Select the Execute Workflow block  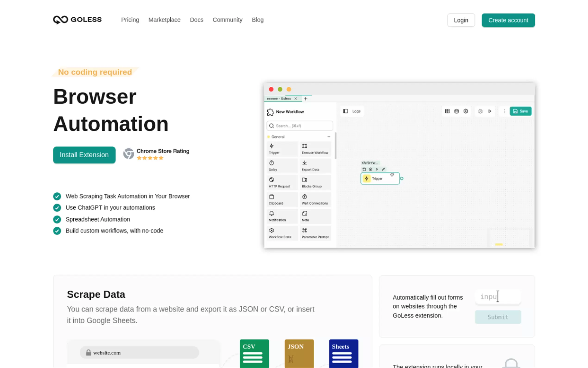click(x=315, y=149)
